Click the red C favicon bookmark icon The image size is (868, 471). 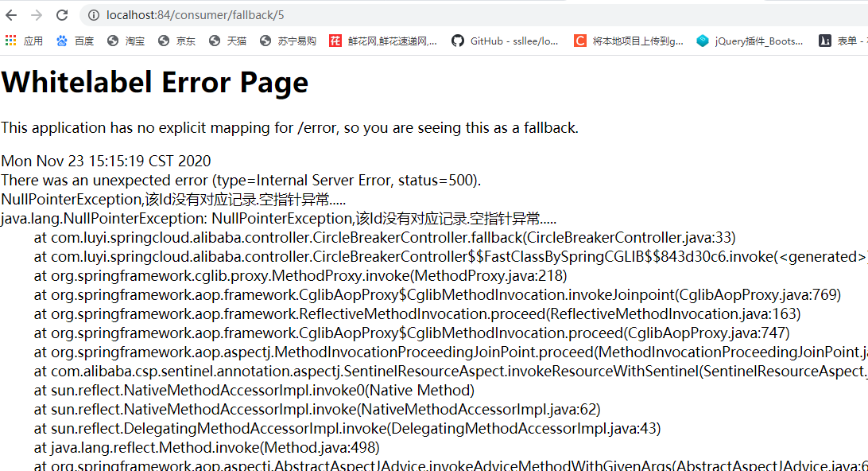pyautogui.click(x=580, y=41)
